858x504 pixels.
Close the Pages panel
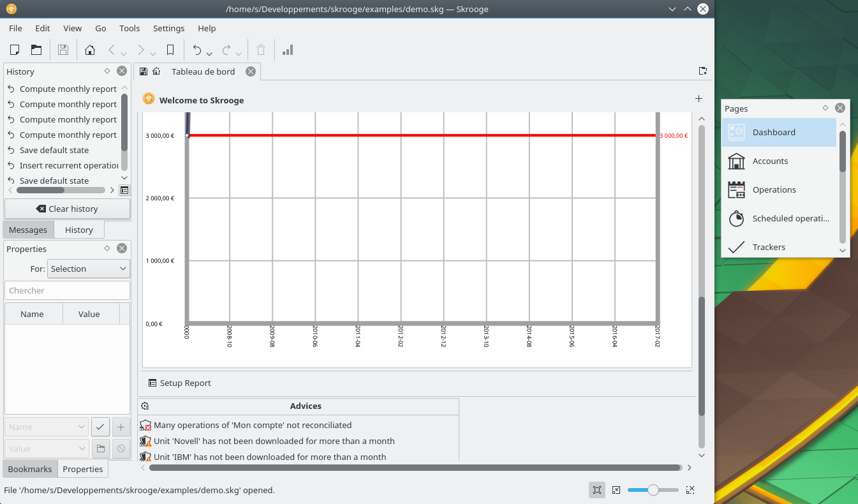tap(840, 108)
